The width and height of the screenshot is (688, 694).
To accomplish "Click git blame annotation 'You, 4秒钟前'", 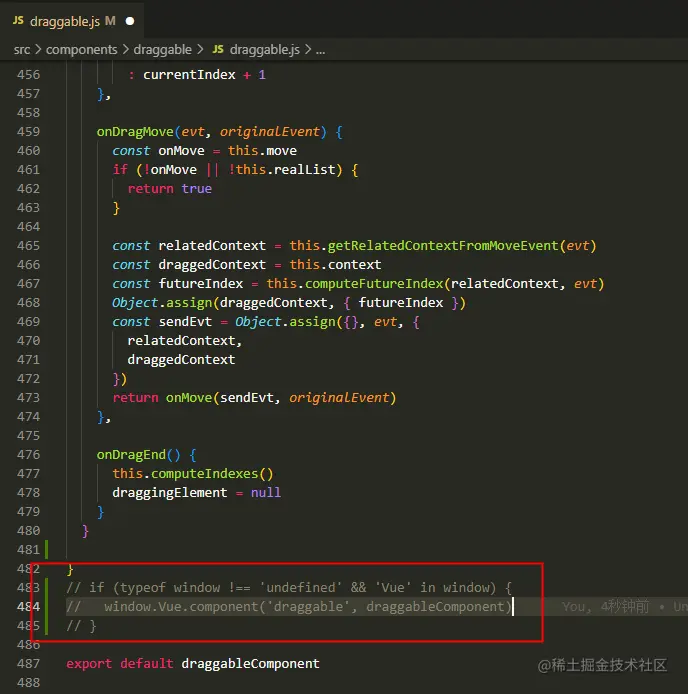I will pos(605,606).
